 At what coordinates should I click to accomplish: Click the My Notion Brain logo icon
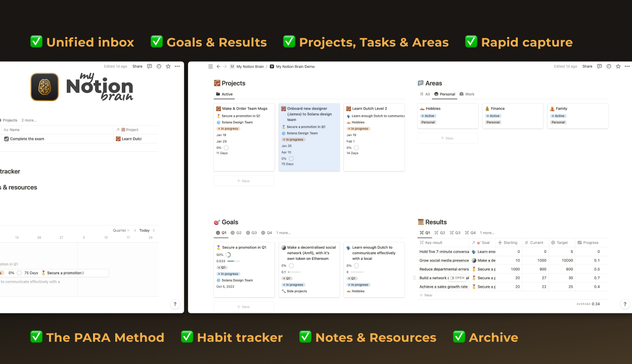(44, 87)
